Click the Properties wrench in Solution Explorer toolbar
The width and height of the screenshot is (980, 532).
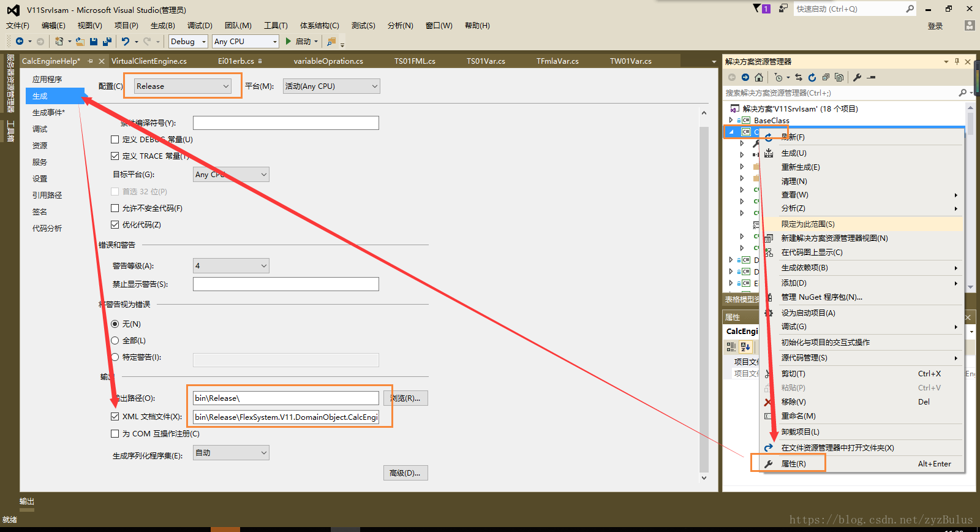(858, 77)
